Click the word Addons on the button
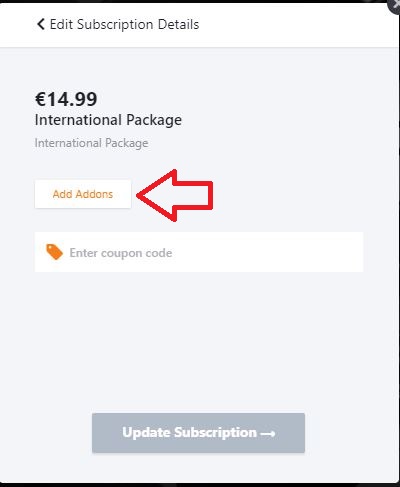 click(94, 194)
